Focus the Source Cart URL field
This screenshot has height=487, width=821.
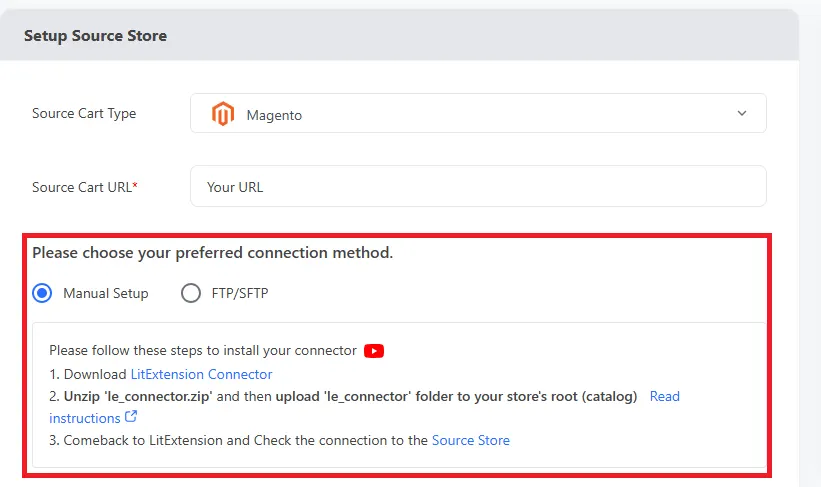pos(478,186)
